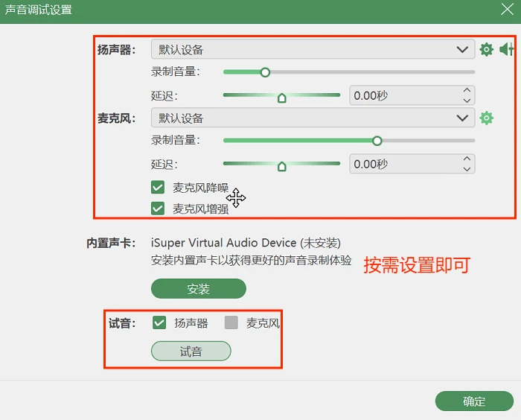Click the speaker volume icon beside gear

[507, 49]
